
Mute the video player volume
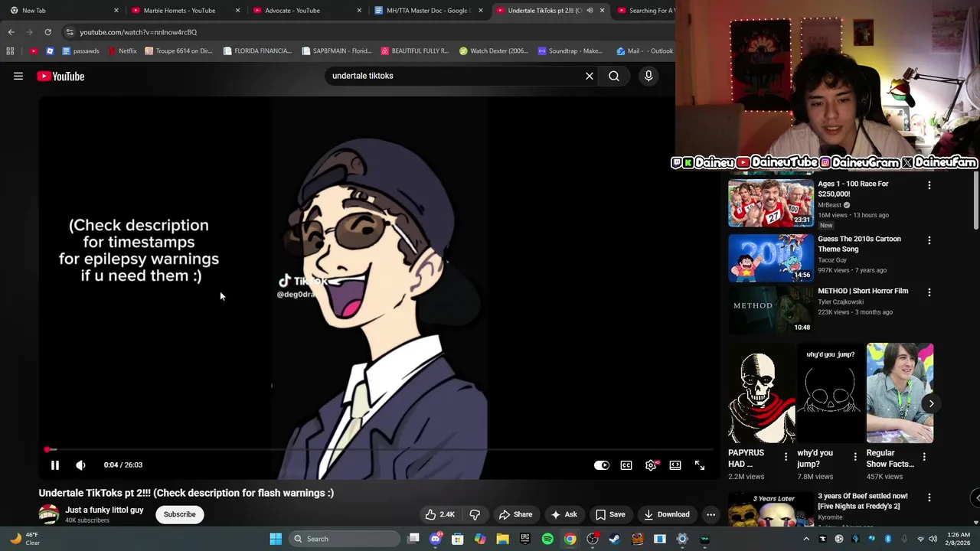coord(80,465)
